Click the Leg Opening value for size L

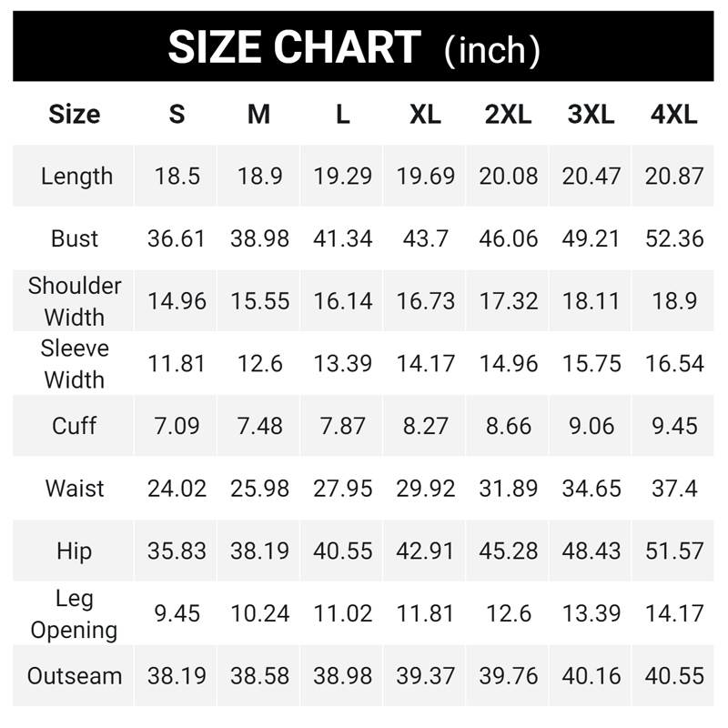tap(343, 614)
